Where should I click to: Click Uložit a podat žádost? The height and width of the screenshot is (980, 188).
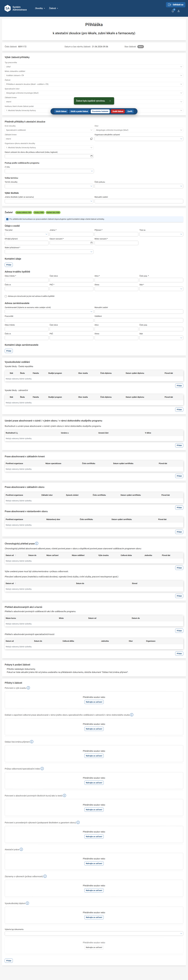tap(79, 111)
